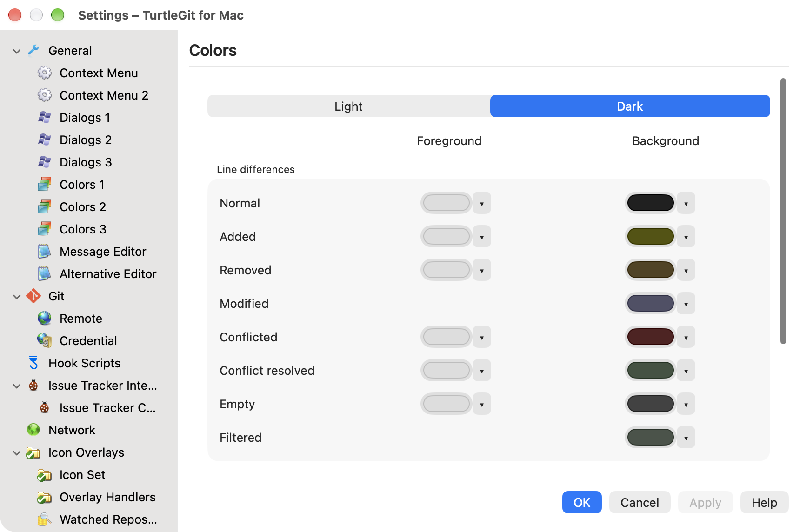Click the Alternative Editor notepad icon
Screen dimensions: 800x532
(45, 273)
